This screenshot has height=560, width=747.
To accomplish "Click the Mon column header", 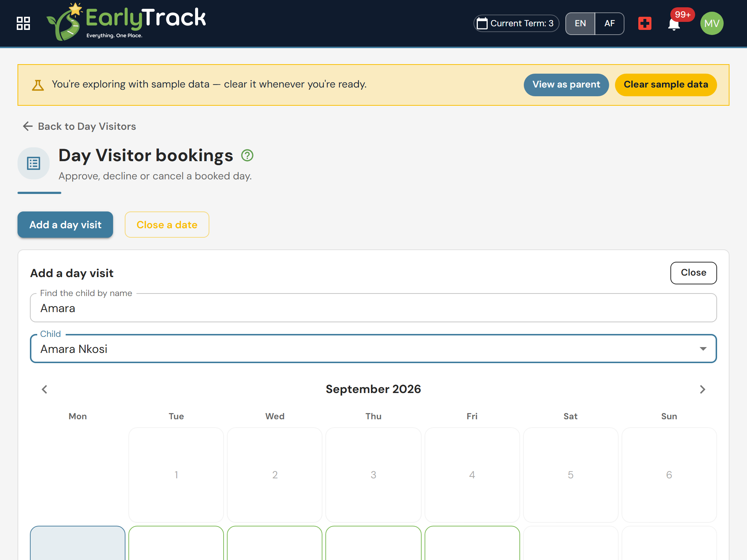I will 78,416.
